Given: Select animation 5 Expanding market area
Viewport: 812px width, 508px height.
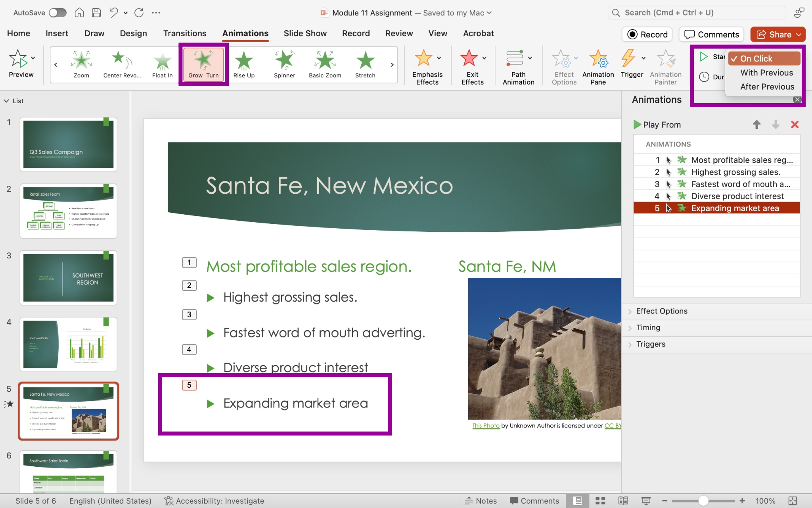Looking at the screenshot, I should [x=716, y=208].
